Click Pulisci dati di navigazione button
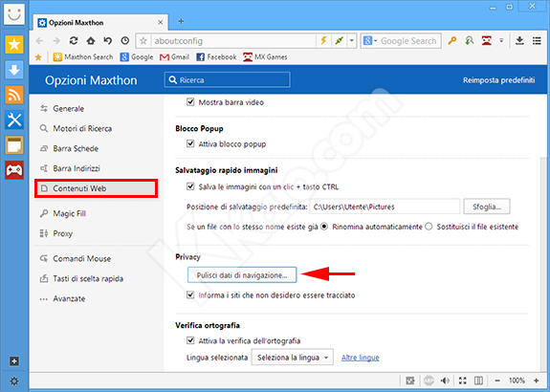Screen dimensions: 550x392 tap(242, 275)
